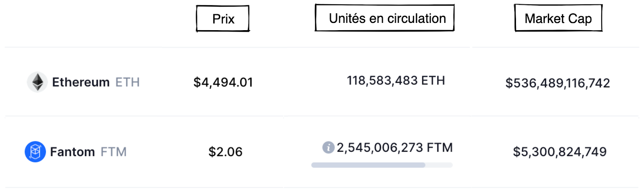
Task: Sort by the Prix column header
Action: click(x=223, y=18)
